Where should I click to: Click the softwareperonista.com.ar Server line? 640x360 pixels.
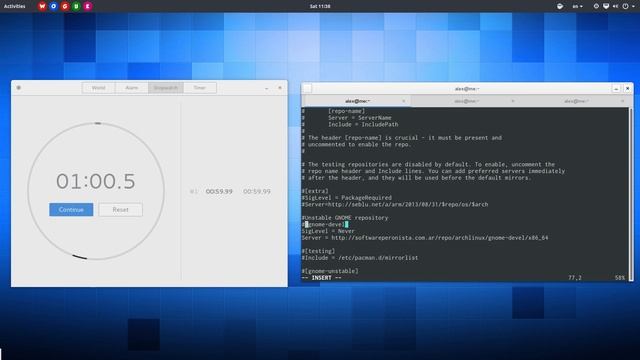(x=425, y=238)
